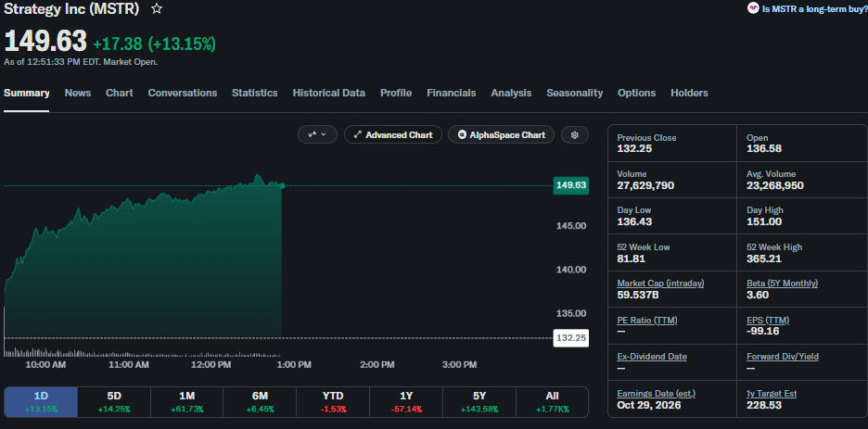
Task: Select the 1Y chart range
Action: coord(406,402)
